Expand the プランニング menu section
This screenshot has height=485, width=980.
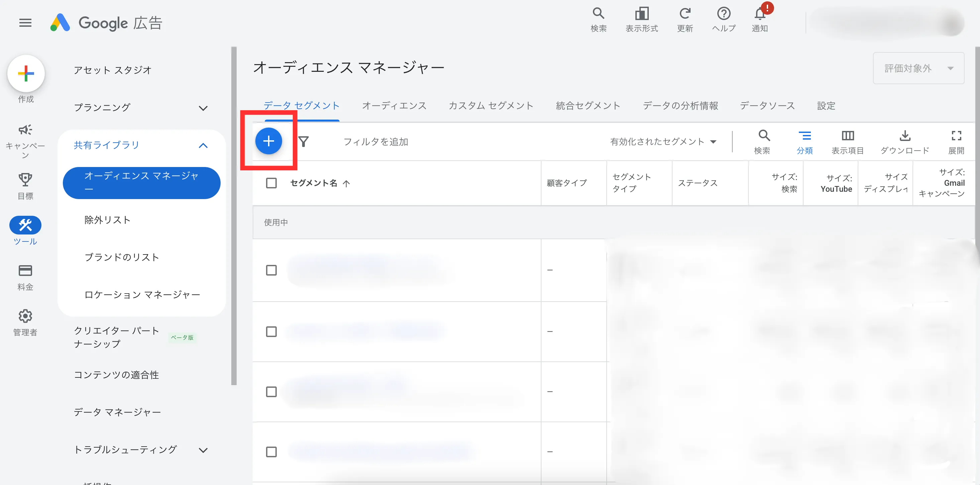[203, 108]
